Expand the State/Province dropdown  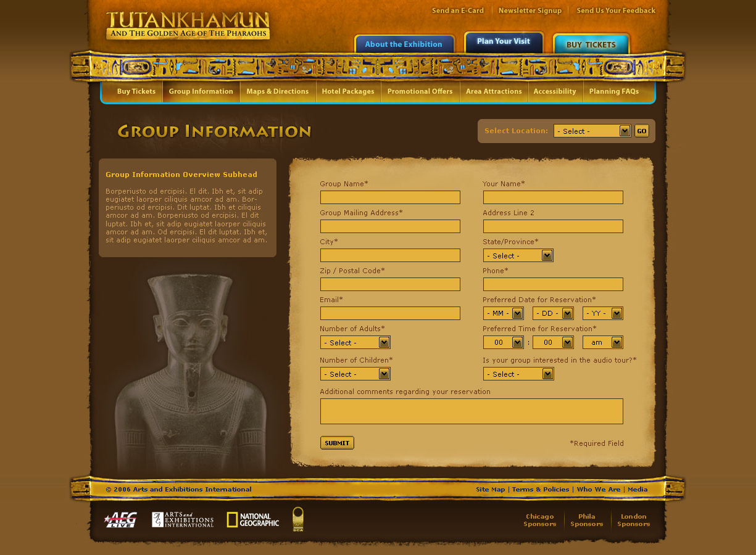518,255
